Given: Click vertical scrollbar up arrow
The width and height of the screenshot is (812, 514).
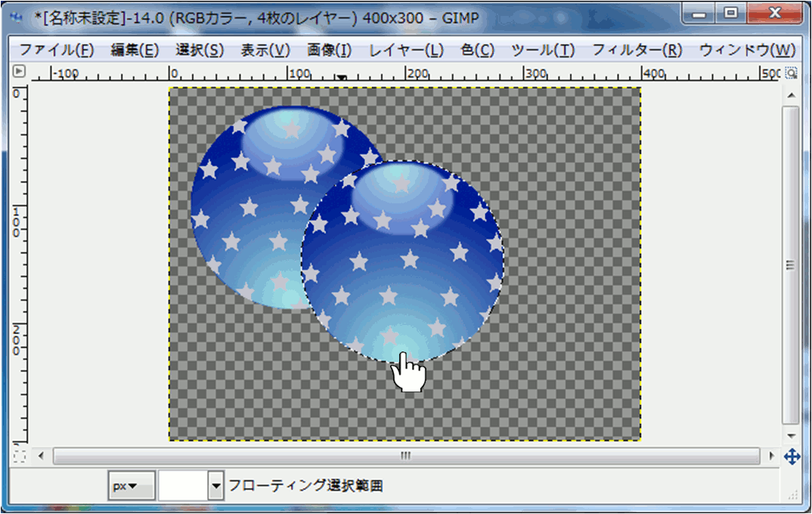Looking at the screenshot, I should pyautogui.click(x=791, y=95).
